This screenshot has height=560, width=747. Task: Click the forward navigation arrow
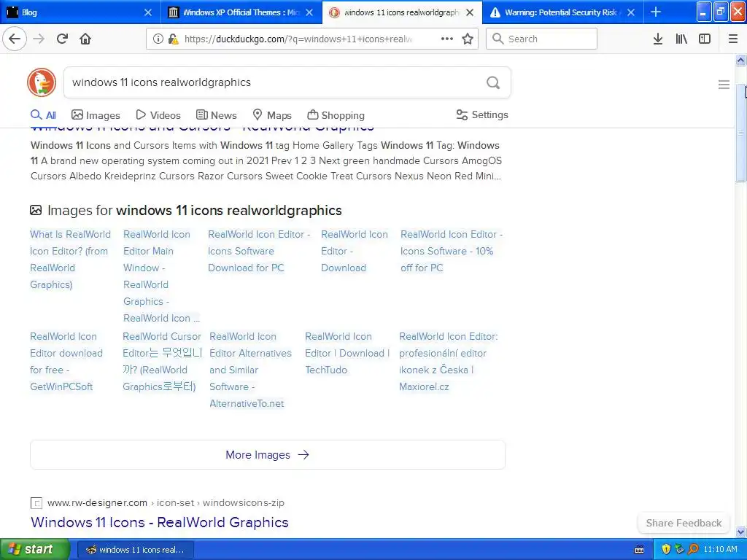[x=39, y=39]
